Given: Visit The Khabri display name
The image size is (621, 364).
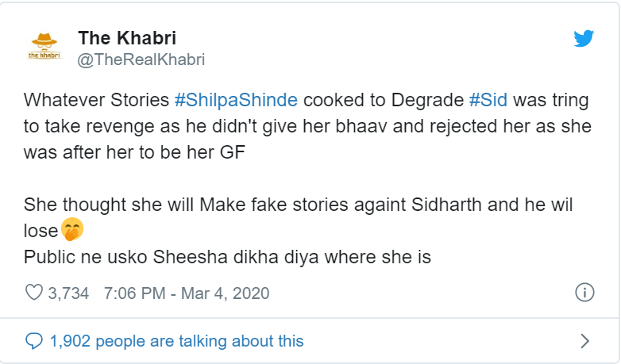Looking at the screenshot, I should tap(127, 38).
